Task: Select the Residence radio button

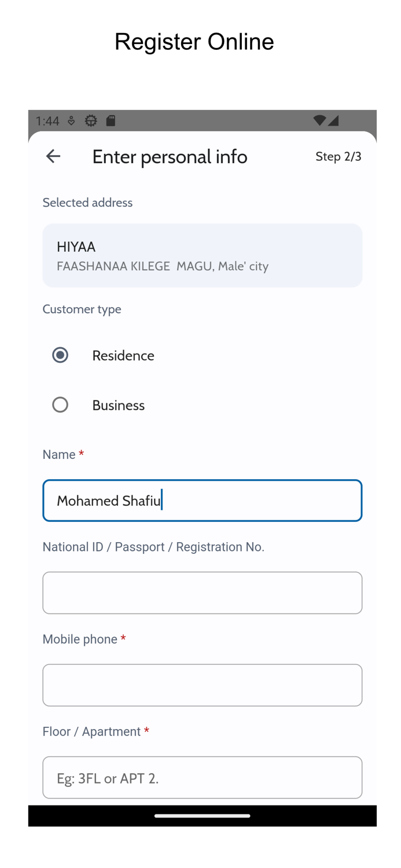Action: coord(60,355)
